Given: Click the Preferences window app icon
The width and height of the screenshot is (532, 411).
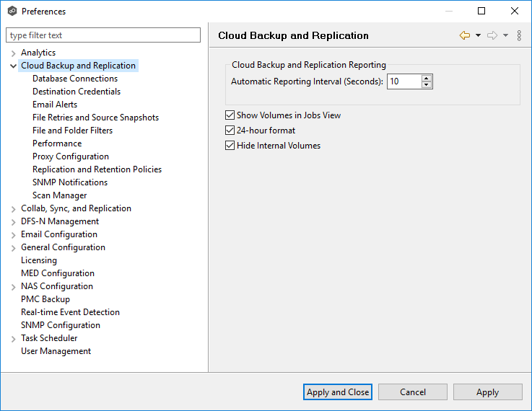Looking at the screenshot, I should [x=12, y=11].
